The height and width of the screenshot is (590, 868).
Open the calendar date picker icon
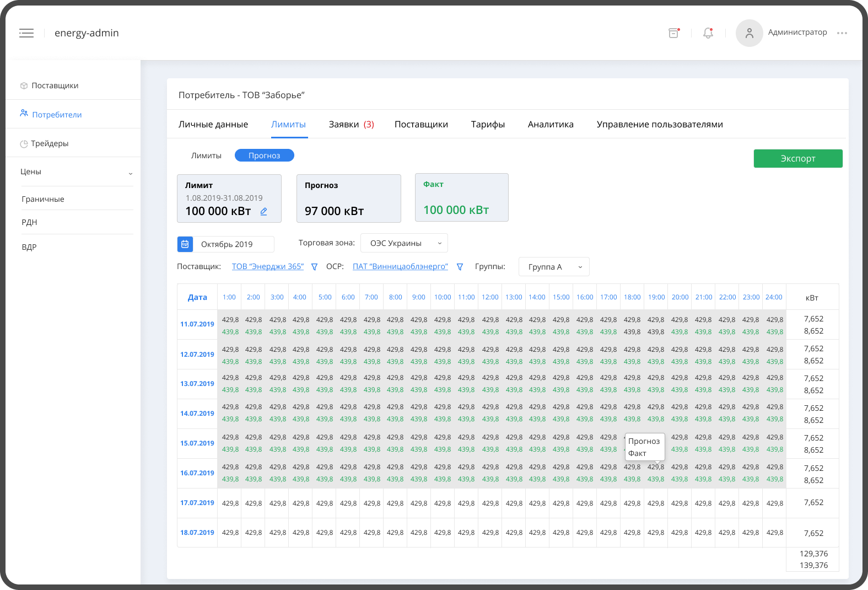(185, 244)
